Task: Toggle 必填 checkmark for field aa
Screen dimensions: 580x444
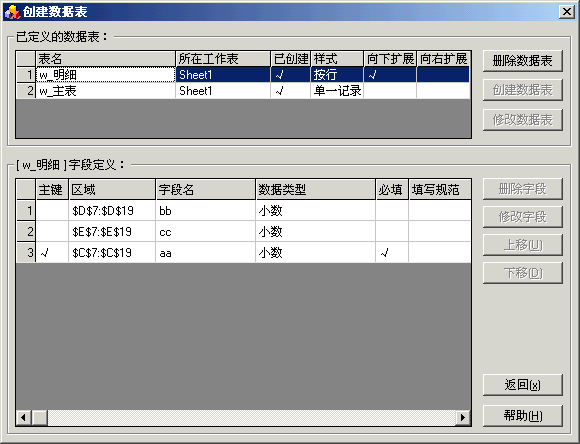Action: click(392, 253)
